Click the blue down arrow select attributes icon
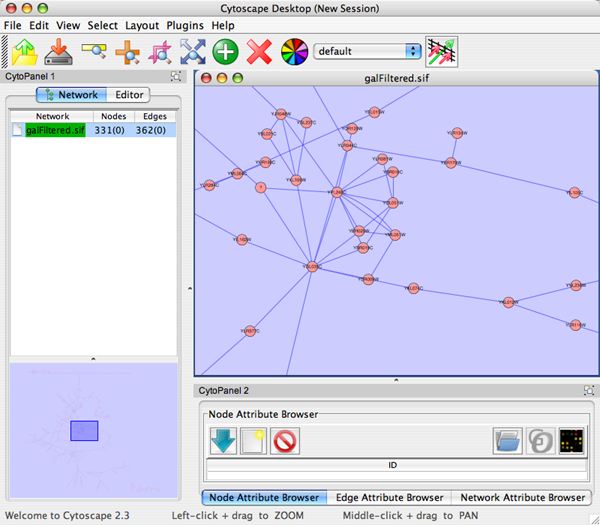Image resolution: width=600 pixels, height=525 pixels. point(223,441)
